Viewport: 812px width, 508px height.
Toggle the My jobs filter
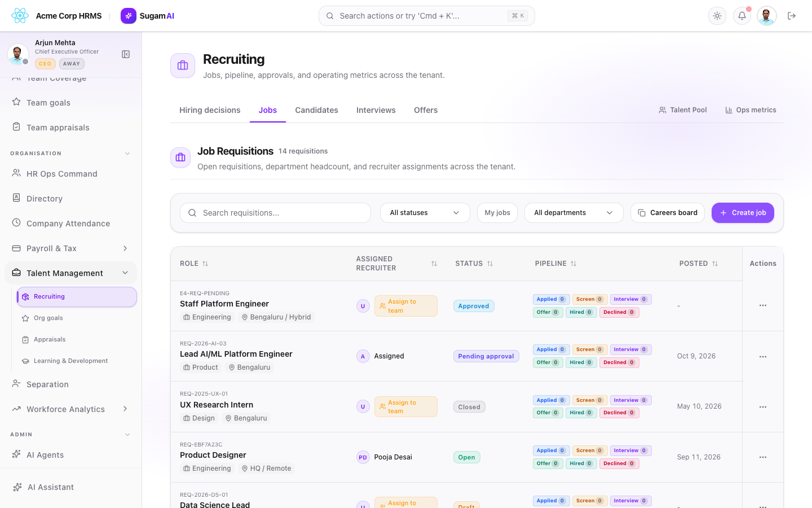coord(497,213)
